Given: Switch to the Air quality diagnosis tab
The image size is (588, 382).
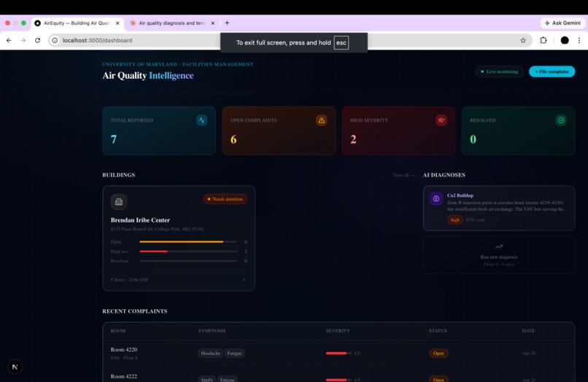Looking at the screenshot, I should [x=172, y=23].
